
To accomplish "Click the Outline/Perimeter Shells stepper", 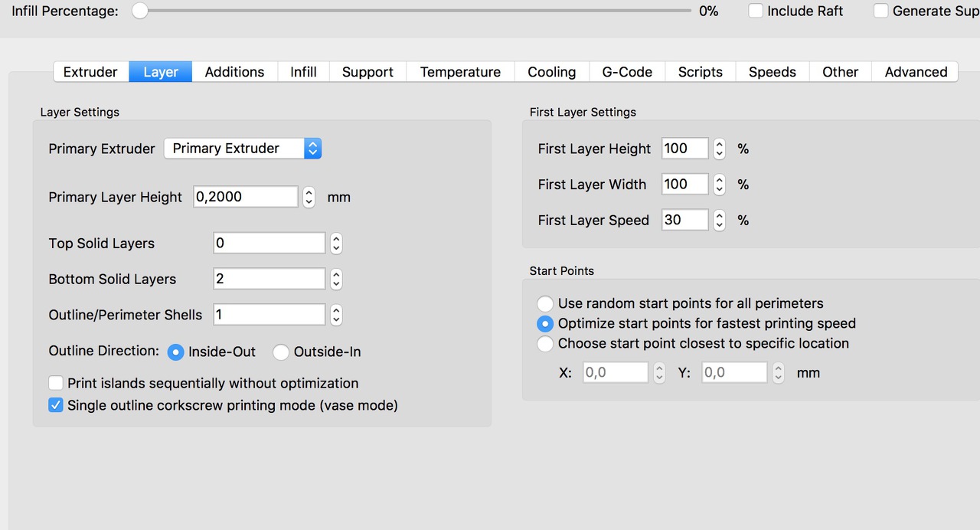I will coord(336,315).
